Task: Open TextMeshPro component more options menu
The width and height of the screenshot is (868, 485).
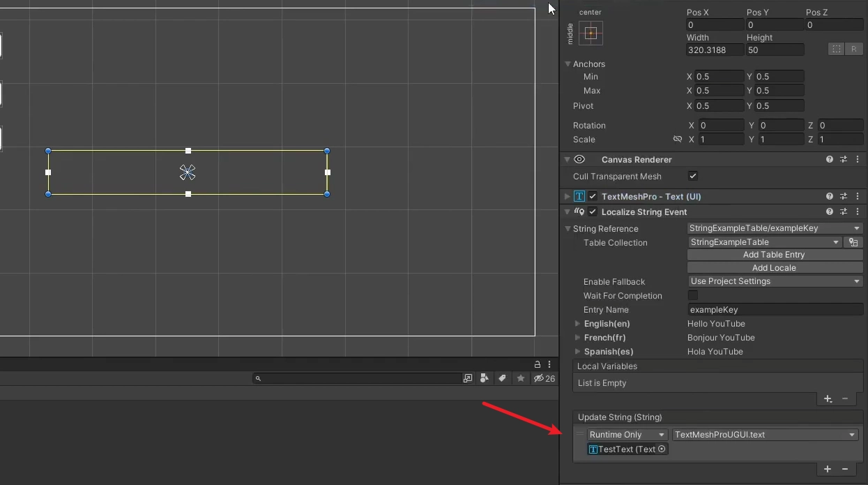Action: (858, 197)
